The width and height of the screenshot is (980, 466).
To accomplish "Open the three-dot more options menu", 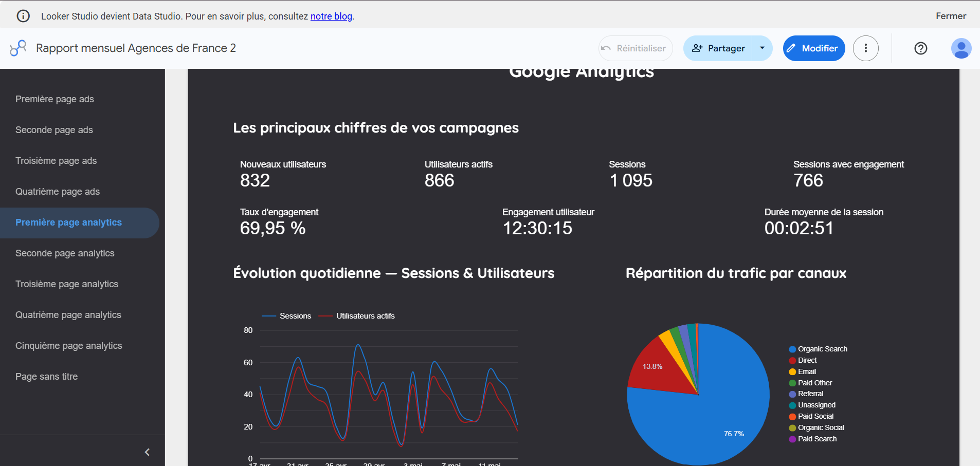I will click(x=866, y=48).
